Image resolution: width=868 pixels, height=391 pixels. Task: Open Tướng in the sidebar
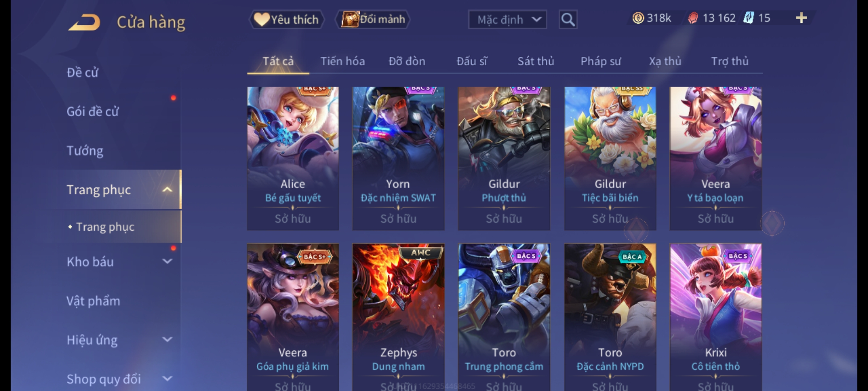[85, 151]
